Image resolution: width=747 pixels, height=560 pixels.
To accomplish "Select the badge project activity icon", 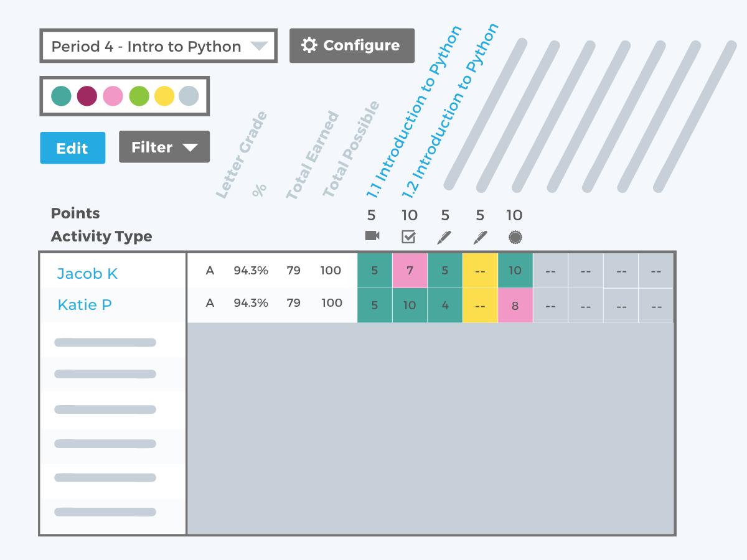I will pyautogui.click(x=515, y=237).
